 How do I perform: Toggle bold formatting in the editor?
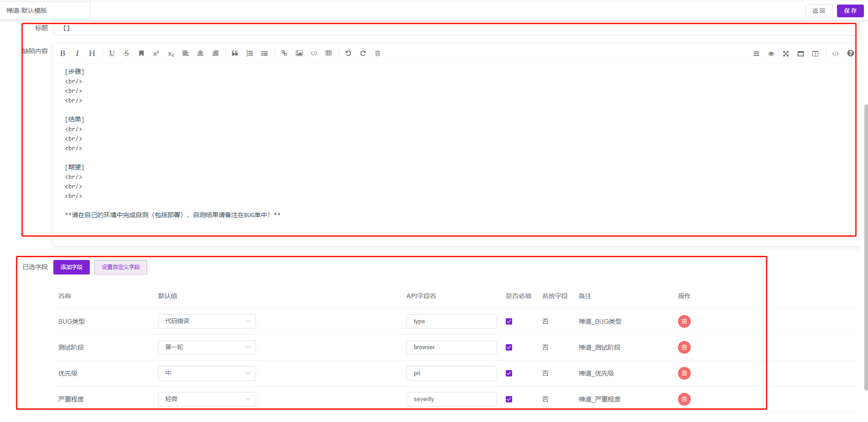(x=62, y=53)
